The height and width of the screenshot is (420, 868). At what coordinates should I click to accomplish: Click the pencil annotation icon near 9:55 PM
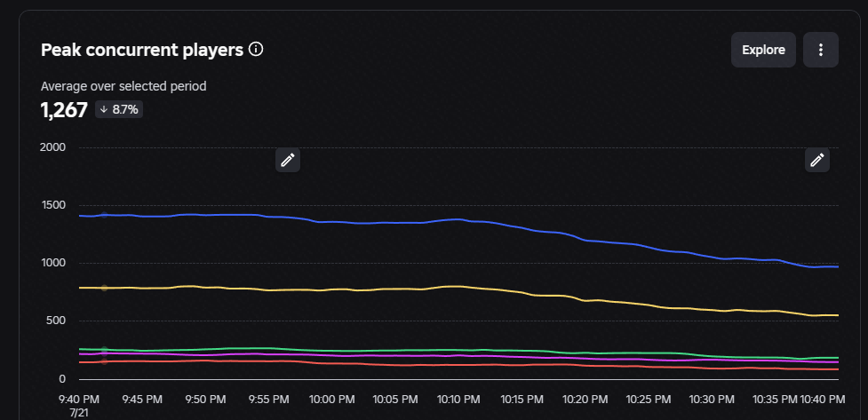coord(288,160)
